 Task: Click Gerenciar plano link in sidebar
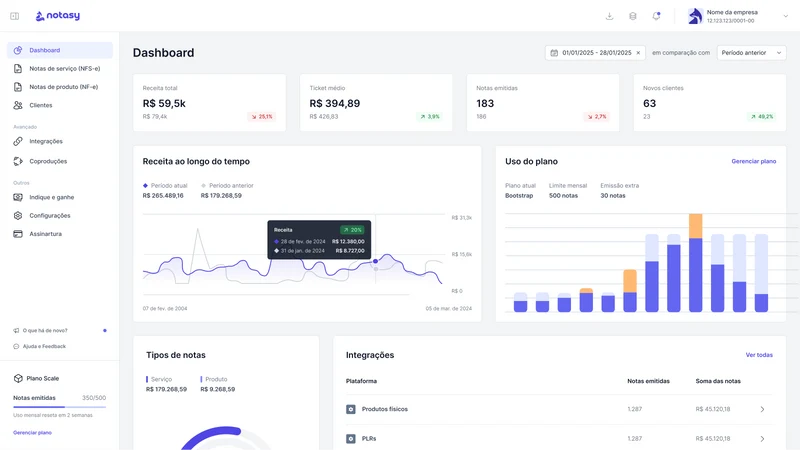(32, 433)
